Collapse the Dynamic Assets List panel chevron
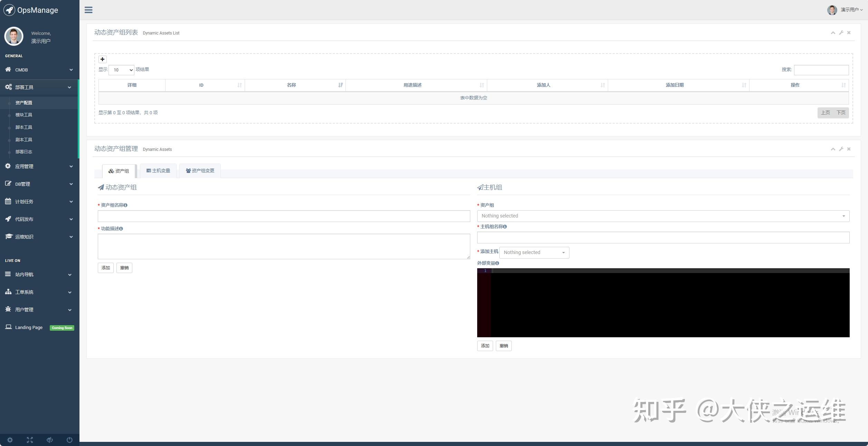The image size is (868, 446). tap(833, 33)
